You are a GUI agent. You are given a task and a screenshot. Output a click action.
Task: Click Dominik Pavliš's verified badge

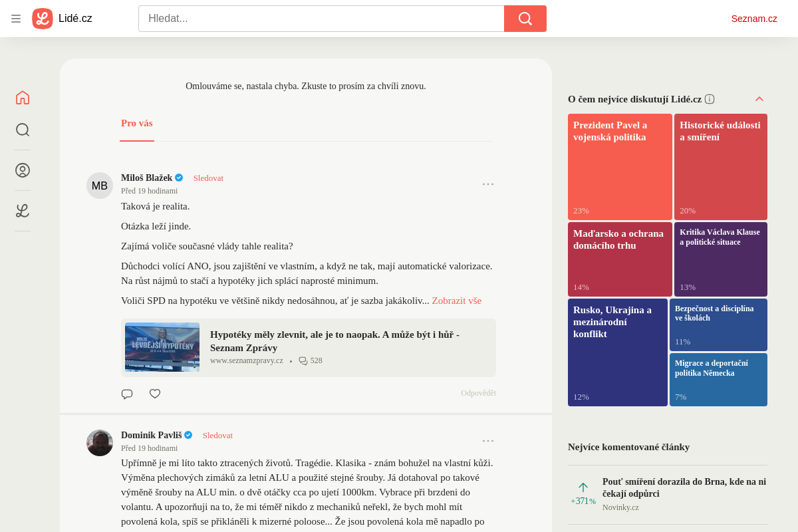[x=188, y=435]
